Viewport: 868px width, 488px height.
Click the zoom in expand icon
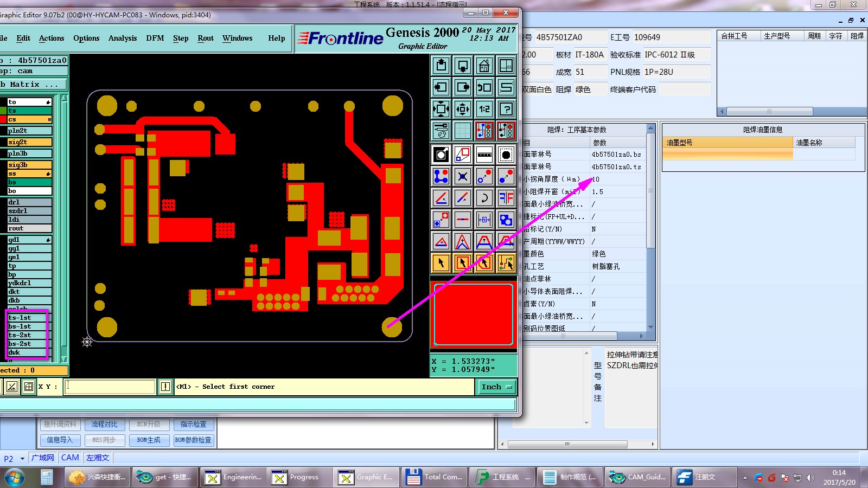(441, 109)
